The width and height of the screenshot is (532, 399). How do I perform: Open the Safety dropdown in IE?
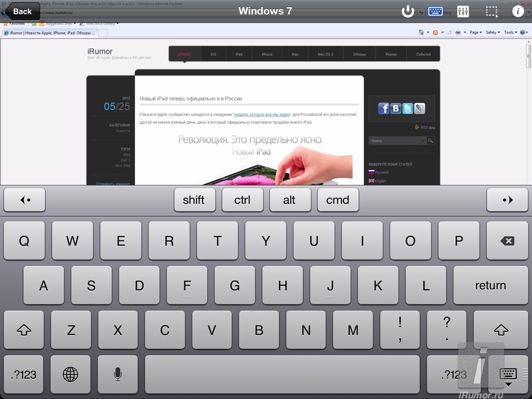tap(493, 33)
